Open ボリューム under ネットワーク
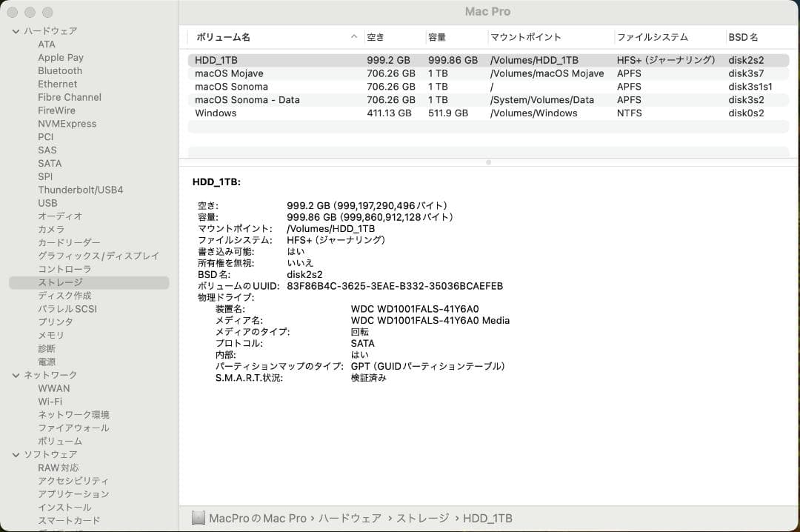800x532 pixels. pyautogui.click(x=60, y=442)
